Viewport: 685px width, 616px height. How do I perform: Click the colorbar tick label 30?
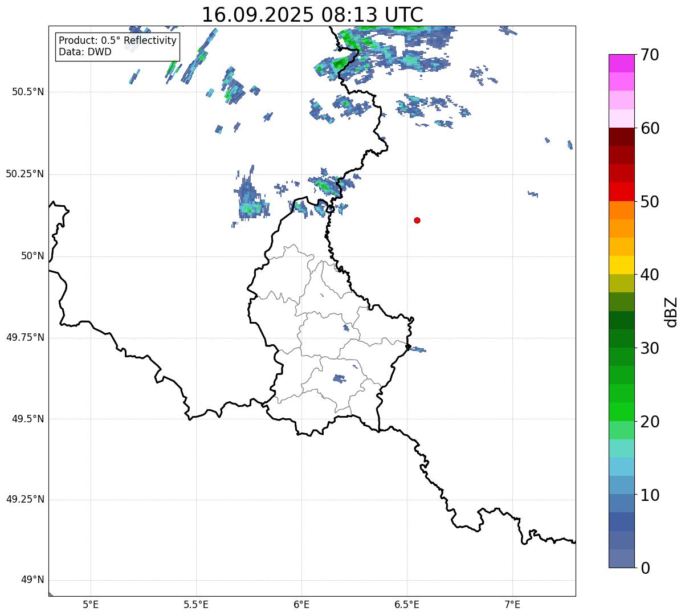[650, 348]
